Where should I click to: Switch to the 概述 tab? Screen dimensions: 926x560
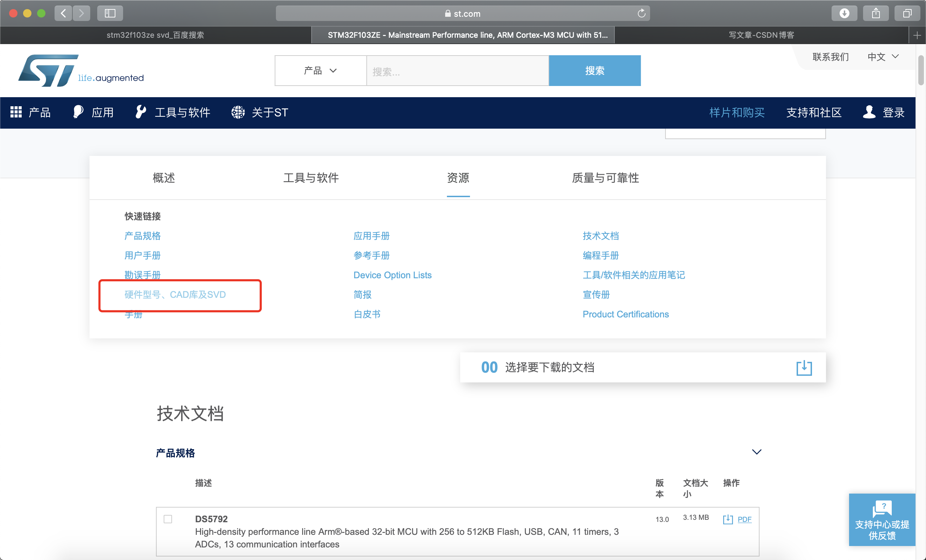pos(163,177)
